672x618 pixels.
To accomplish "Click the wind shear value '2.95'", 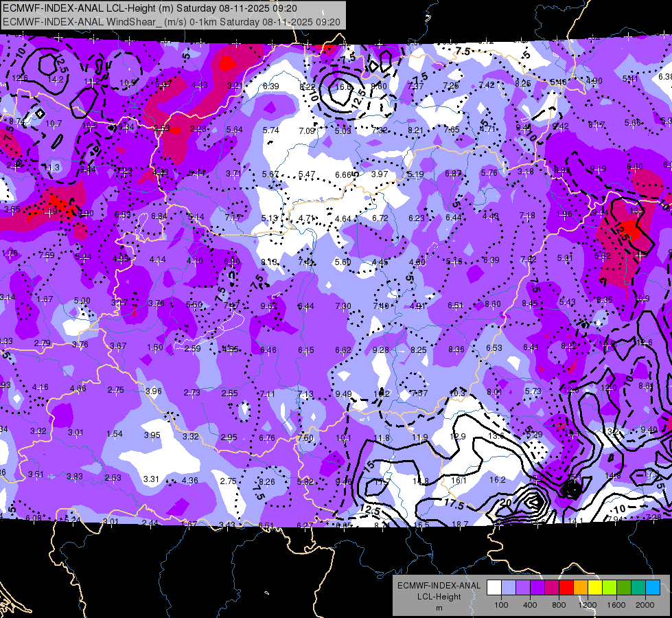I will [x=229, y=437].
